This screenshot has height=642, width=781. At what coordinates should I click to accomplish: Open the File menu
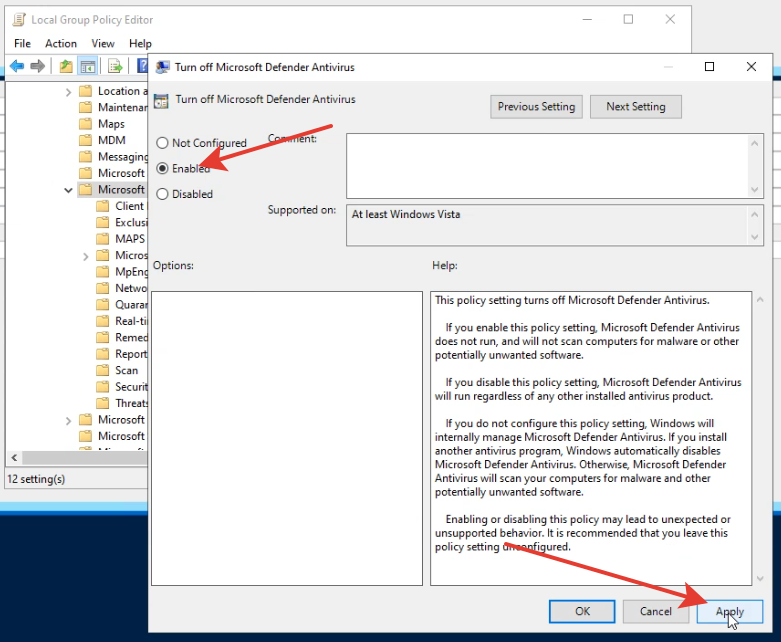coord(22,43)
